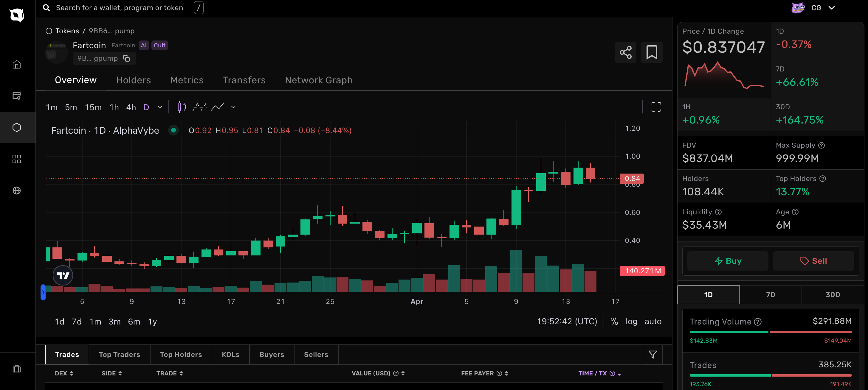Viewport: 868px width, 390px height.
Task: Select the D daily interval
Action: coord(146,107)
